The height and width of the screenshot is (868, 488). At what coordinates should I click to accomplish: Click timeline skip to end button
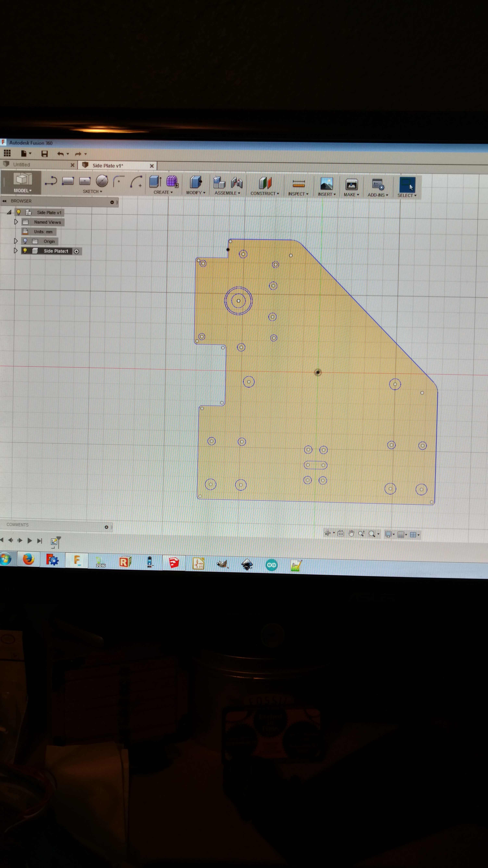40,541
